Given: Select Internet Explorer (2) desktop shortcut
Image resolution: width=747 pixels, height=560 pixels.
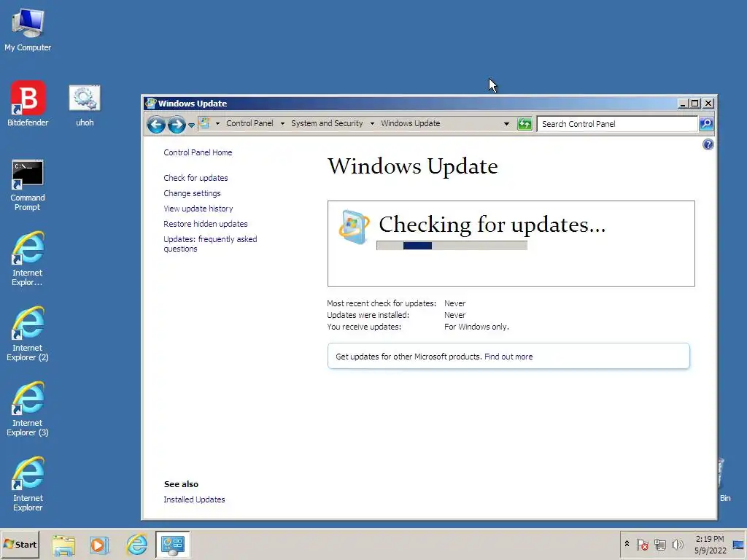Looking at the screenshot, I should coord(28,334).
